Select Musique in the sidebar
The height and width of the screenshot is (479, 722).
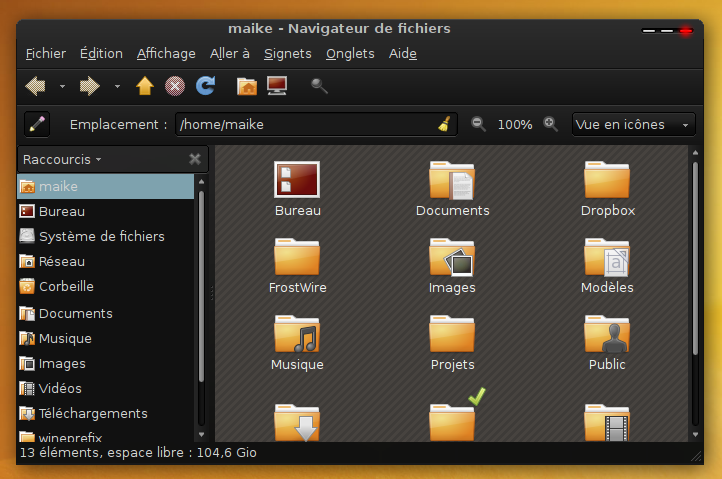click(105, 339)
